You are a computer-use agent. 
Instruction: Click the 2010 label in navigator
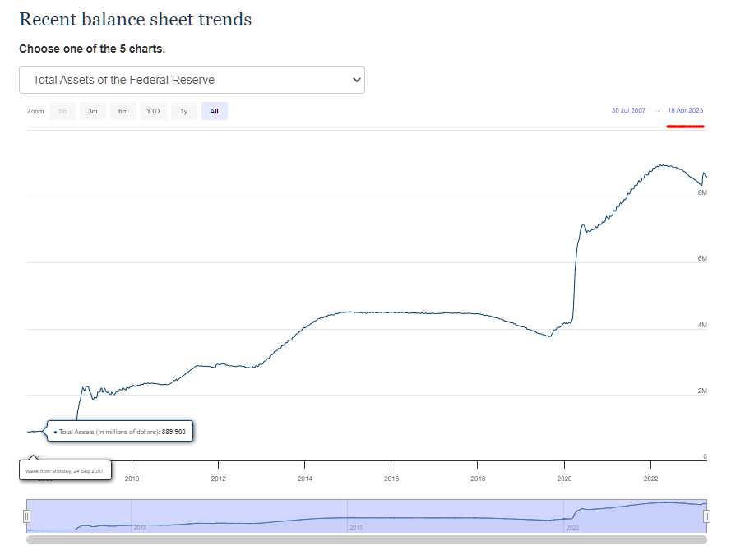140,527
